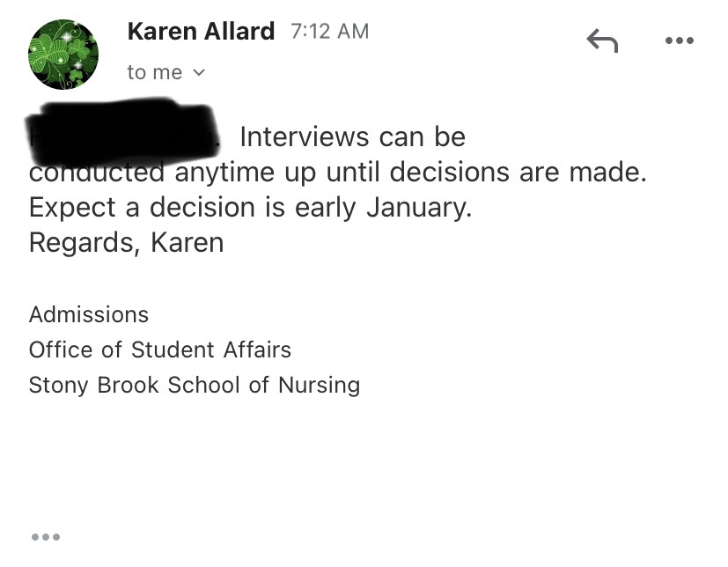Tap the 'to me' recipient label

pos(155,72)
